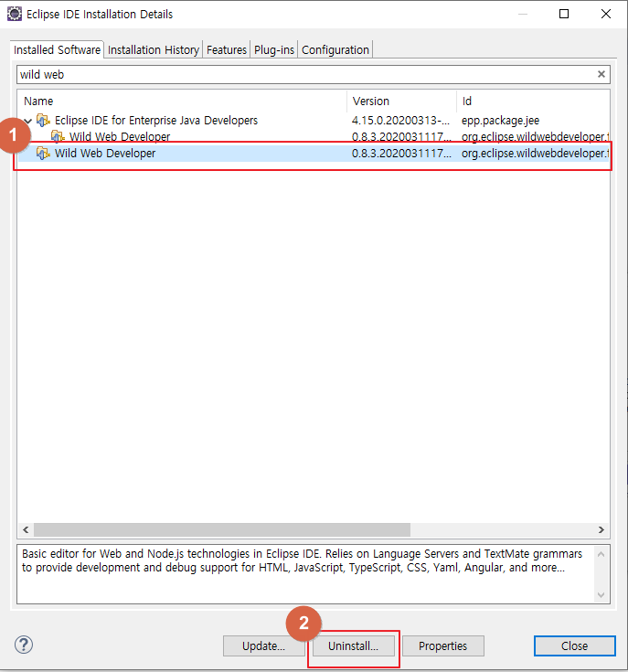Click the highlighted row's org.eclipse.wildwebdeveloper id cell

pos(535,153)
